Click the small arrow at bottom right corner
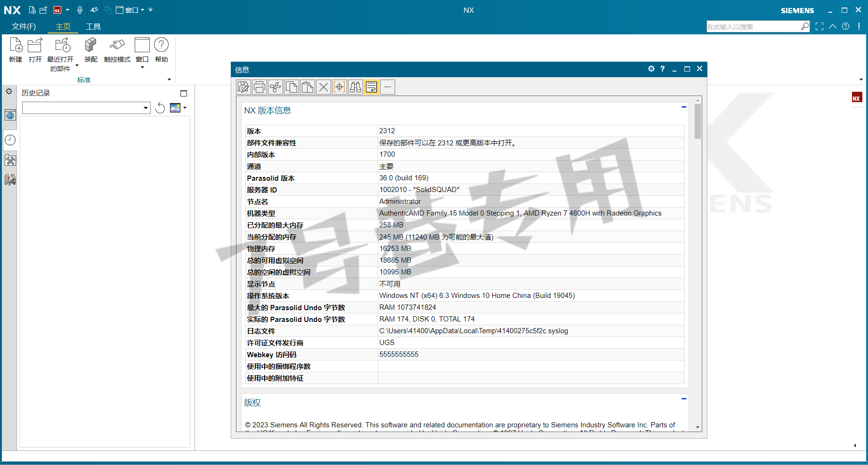 (855, 445)
